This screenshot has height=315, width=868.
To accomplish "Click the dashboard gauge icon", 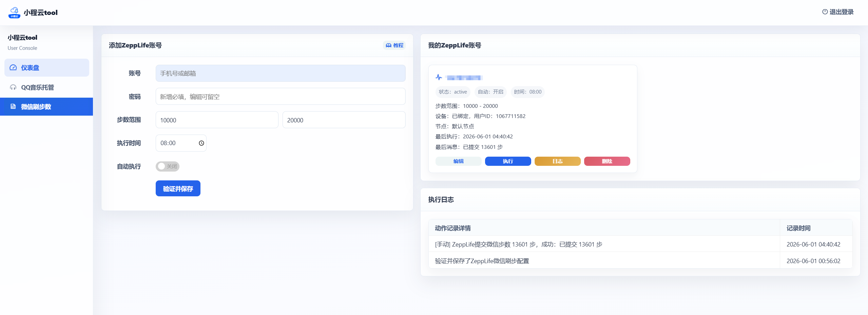I will tap(13, 67).
